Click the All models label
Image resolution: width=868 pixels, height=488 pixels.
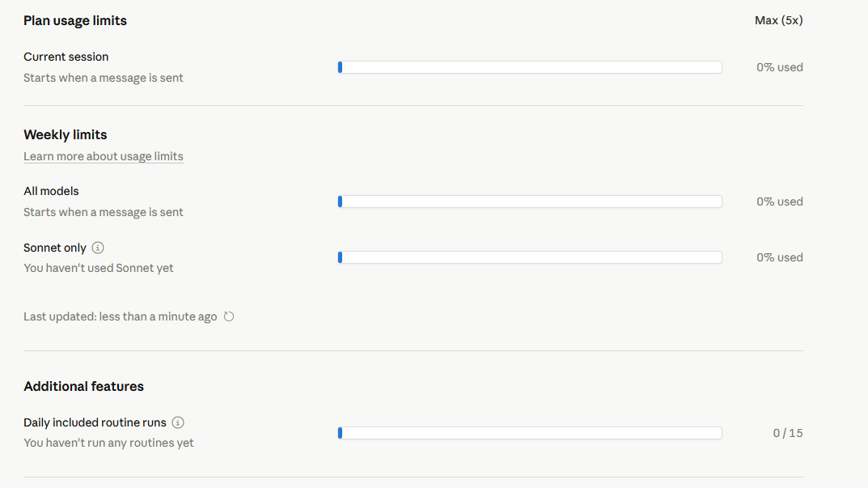point(51,191)
